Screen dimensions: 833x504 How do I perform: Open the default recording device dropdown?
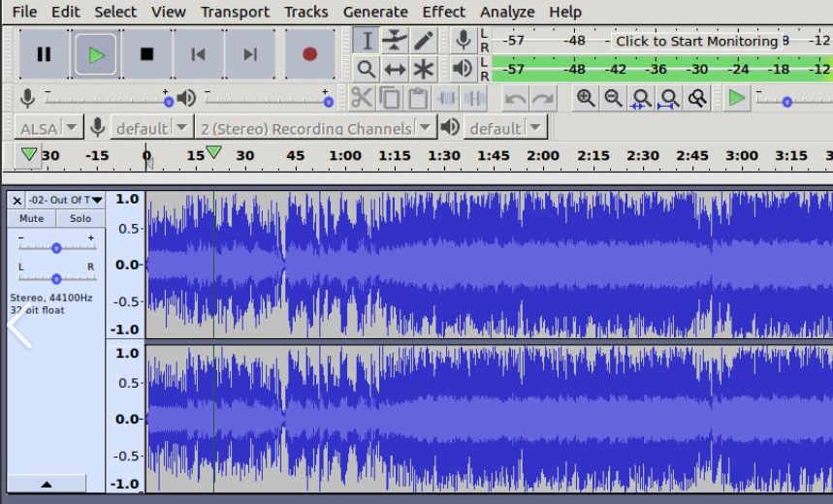click(x=151, y=128)
